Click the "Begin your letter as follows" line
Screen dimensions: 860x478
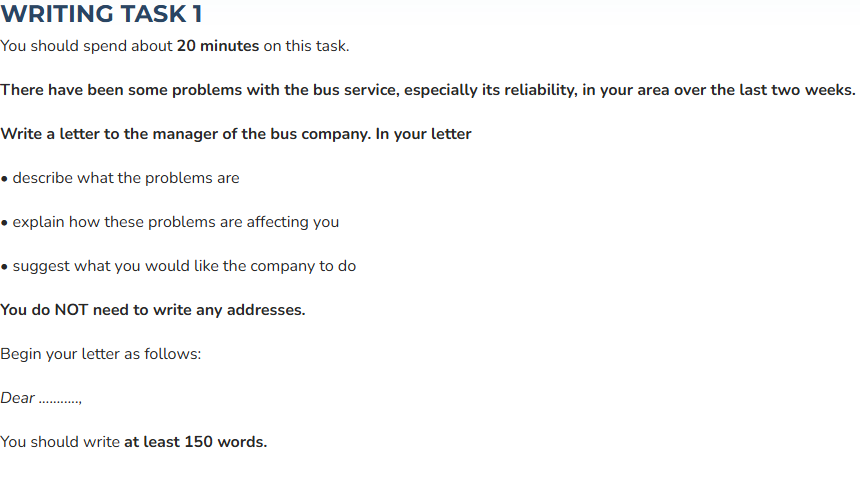[101, 354]
